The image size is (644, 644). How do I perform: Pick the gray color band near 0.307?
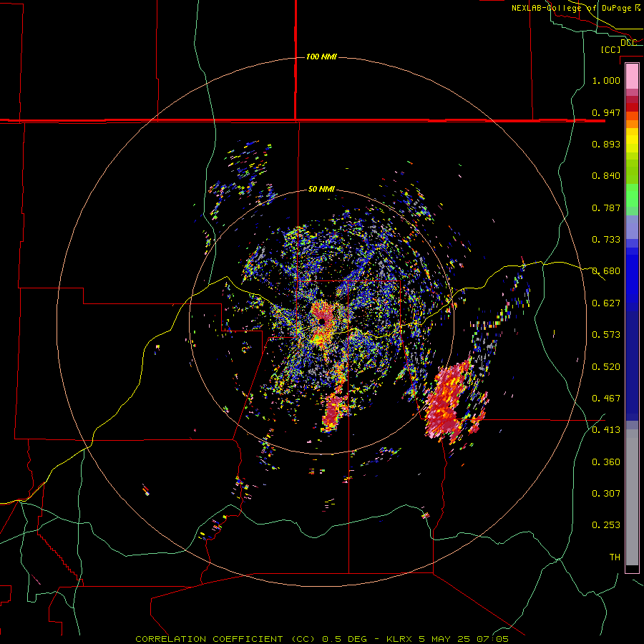click(632, 497)
